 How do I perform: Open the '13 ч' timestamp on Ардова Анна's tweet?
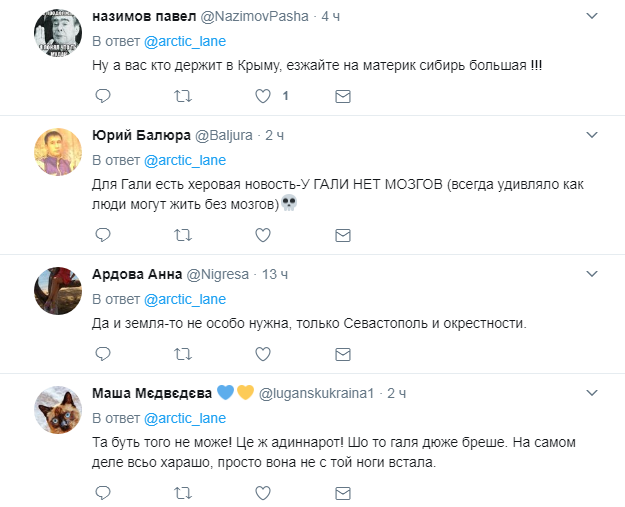point(274,274)
